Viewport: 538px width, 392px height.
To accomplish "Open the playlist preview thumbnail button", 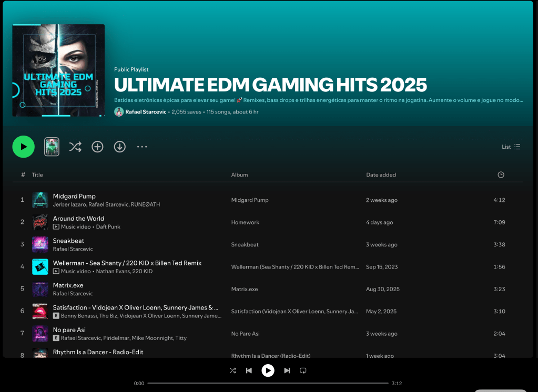I will pos(52,147).
